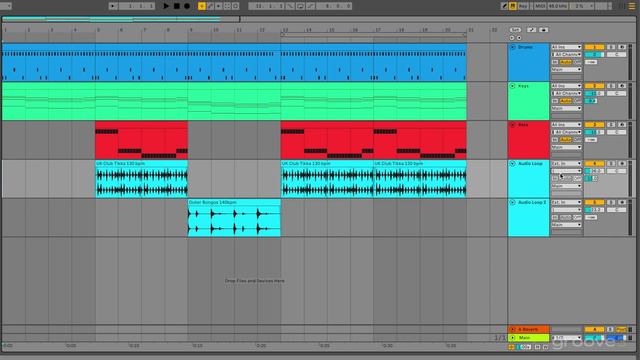Select the A Reverb return track

click(x=529, y=329)
